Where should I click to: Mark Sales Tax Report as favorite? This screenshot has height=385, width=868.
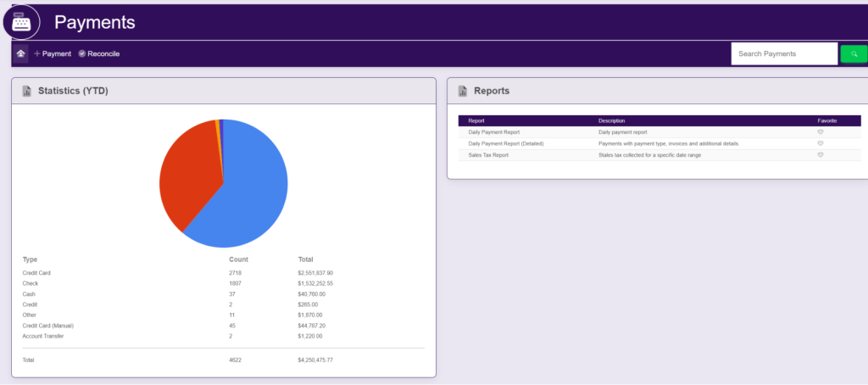(x=820, y=155)
